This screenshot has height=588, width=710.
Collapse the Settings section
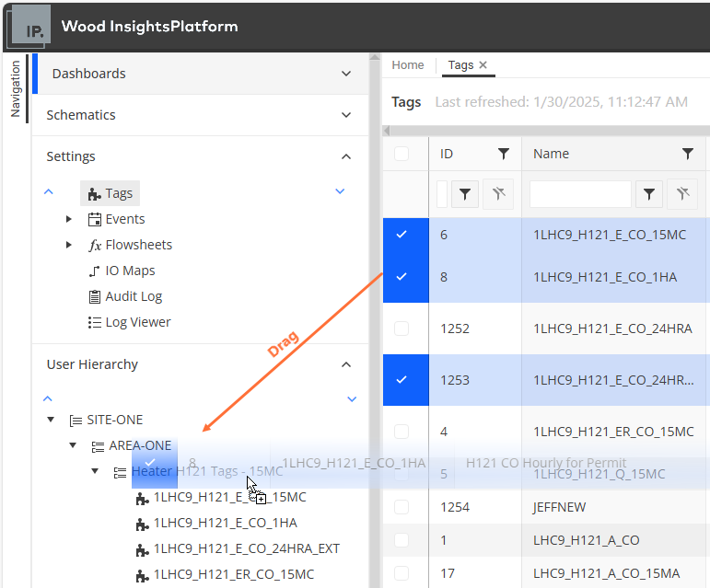pos(346,156)
